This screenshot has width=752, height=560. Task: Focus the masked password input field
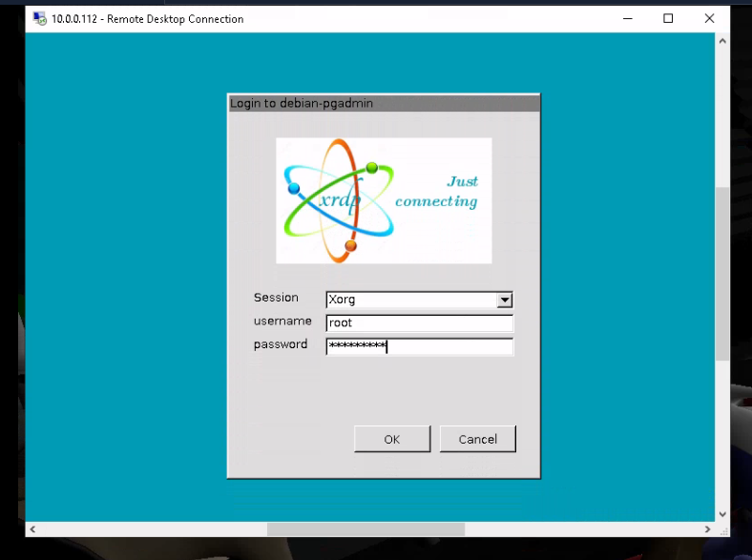click(419, 346)
